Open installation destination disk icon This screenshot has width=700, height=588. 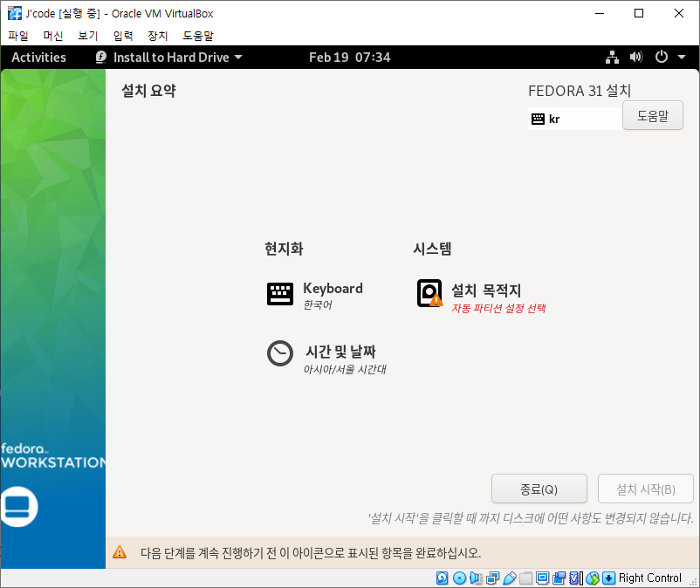[x=430, y=293]
